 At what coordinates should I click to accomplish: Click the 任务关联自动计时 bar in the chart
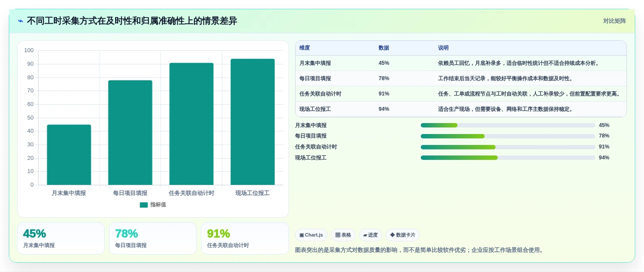191,124
